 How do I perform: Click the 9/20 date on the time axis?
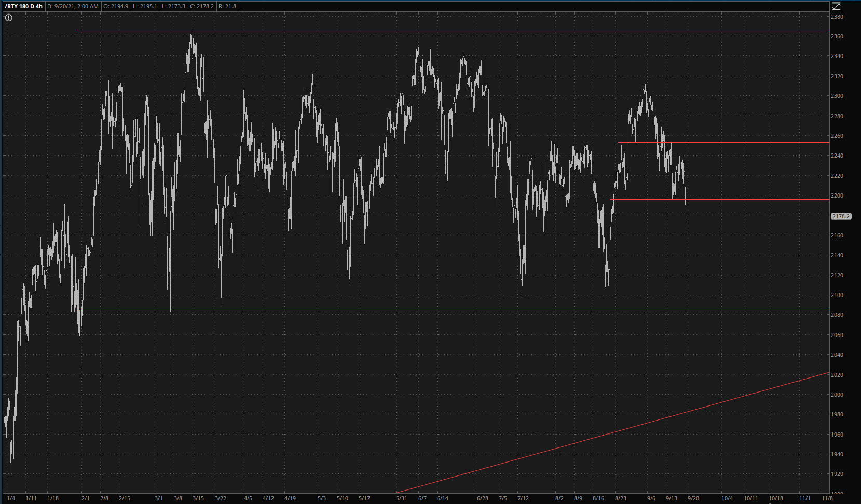(x=693, y=498)
